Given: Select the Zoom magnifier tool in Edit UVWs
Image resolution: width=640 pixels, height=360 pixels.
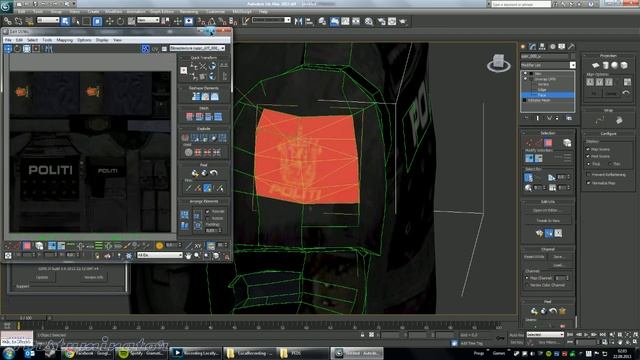Looking at the screenshot, I should 197,256.
